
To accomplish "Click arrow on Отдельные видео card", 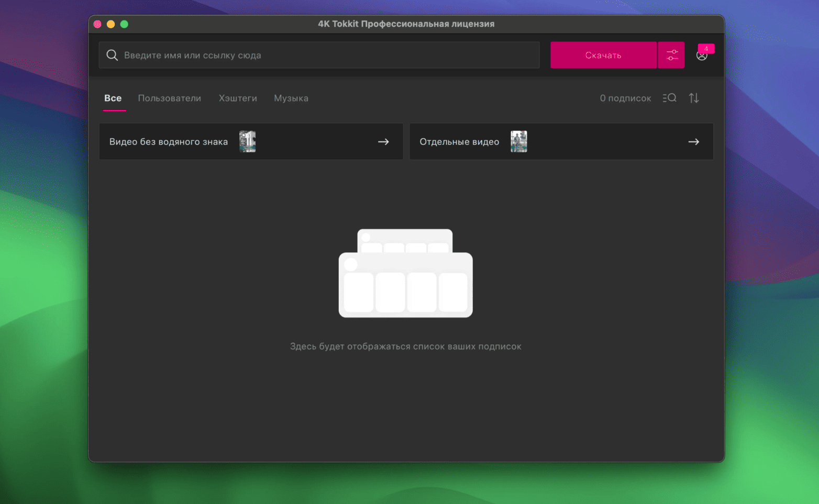I will pyautogui.click(x=694, y=142).
